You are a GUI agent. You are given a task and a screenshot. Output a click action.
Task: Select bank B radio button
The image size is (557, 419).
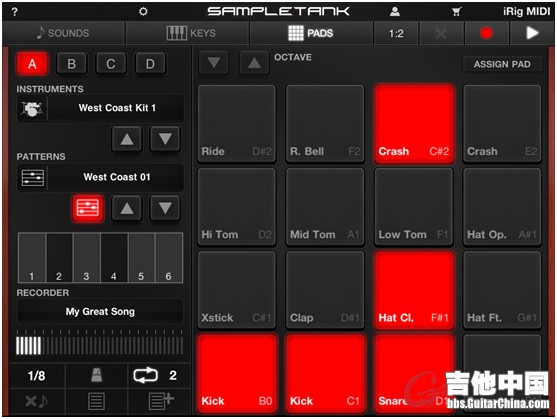[71, 64]
